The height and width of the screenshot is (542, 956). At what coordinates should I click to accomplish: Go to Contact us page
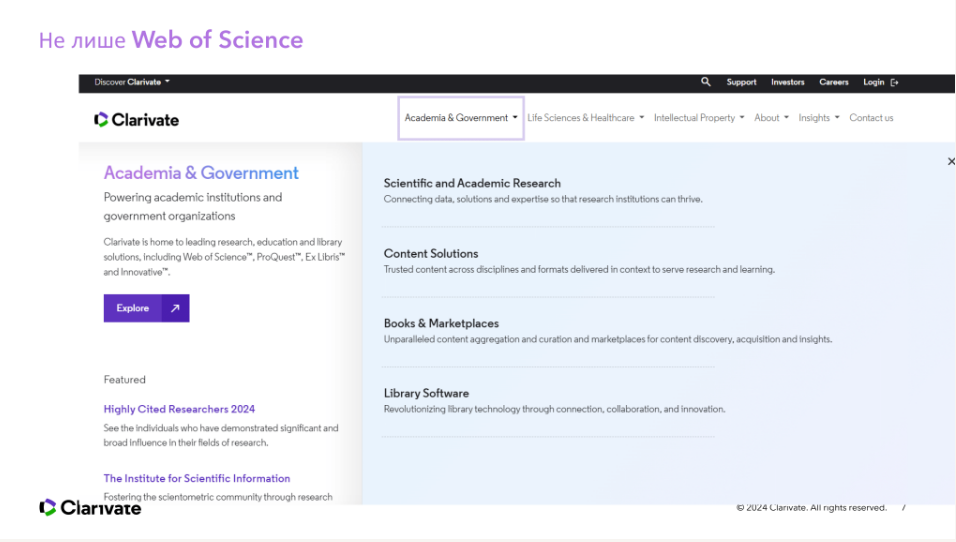(x=871, y=118)
